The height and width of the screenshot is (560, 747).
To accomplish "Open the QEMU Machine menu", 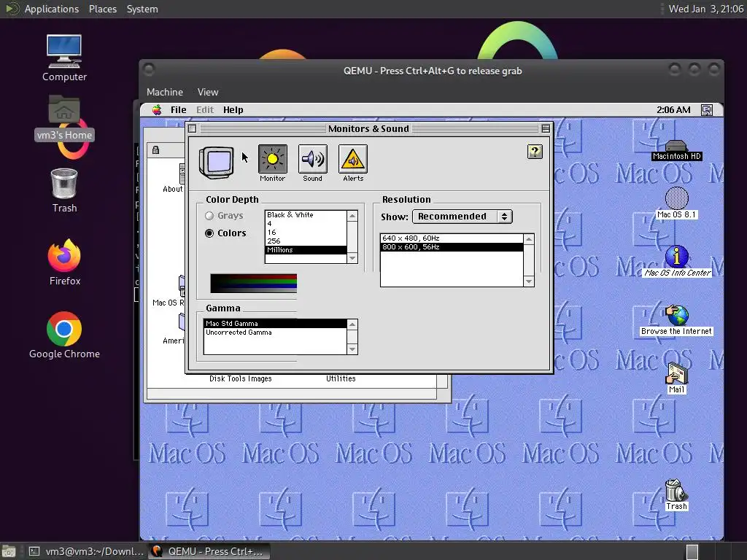I will (x=165, y=92).
